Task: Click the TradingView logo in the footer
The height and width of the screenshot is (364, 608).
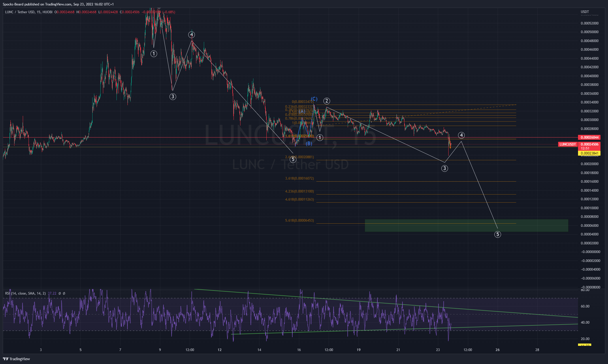Action: [16, 359]
